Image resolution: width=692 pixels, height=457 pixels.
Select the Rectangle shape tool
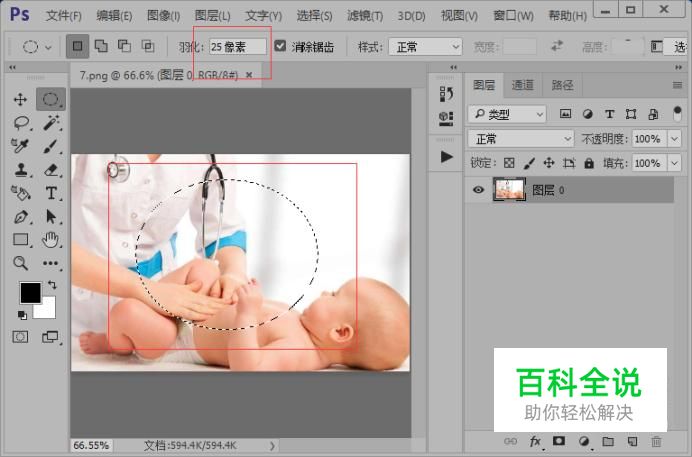click(20, 240)
